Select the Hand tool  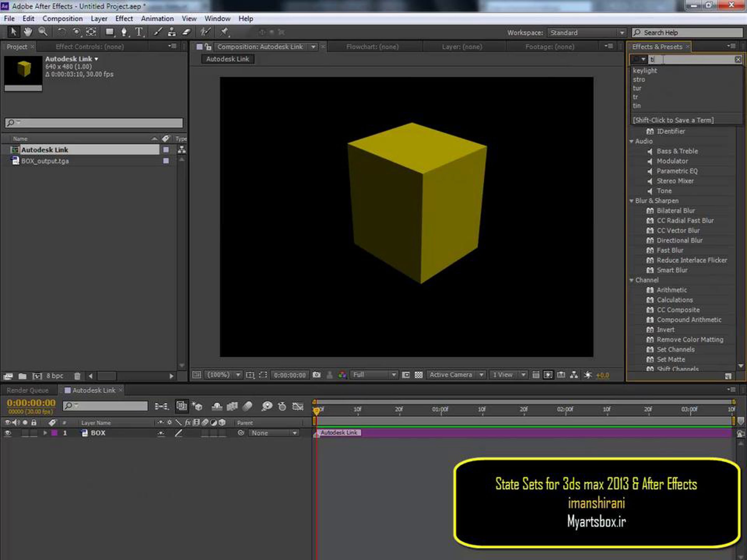28,32
